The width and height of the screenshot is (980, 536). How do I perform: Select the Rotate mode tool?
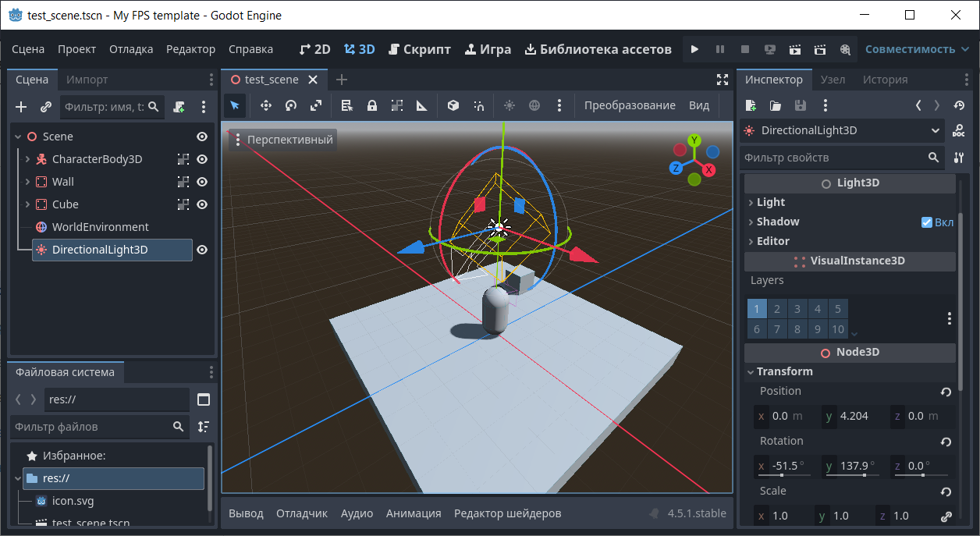click(291, 105)
